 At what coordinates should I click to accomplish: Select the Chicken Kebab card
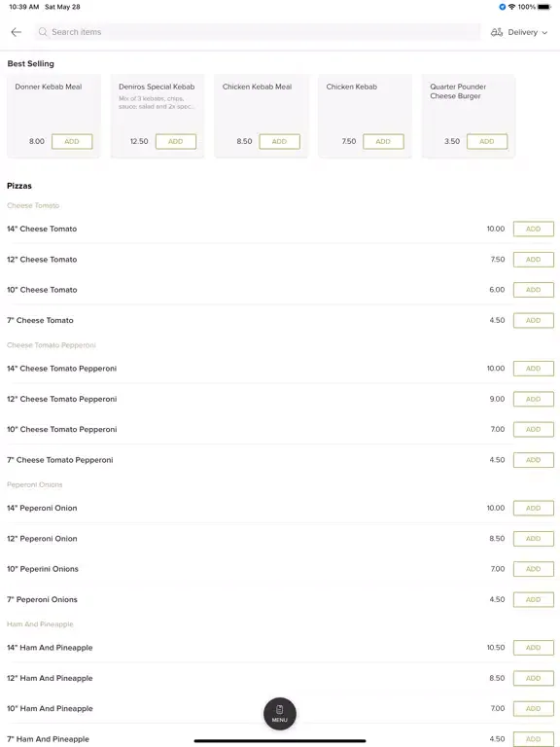[365, 116]
